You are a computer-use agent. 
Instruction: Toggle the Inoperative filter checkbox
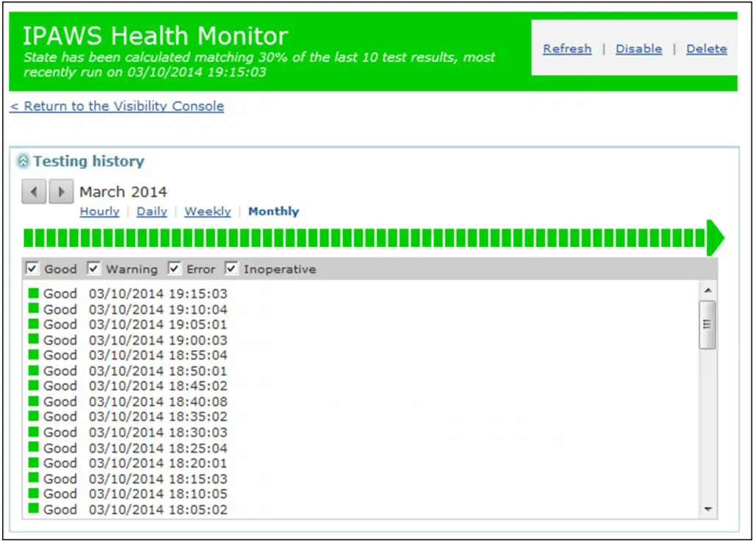click(231, 268)
